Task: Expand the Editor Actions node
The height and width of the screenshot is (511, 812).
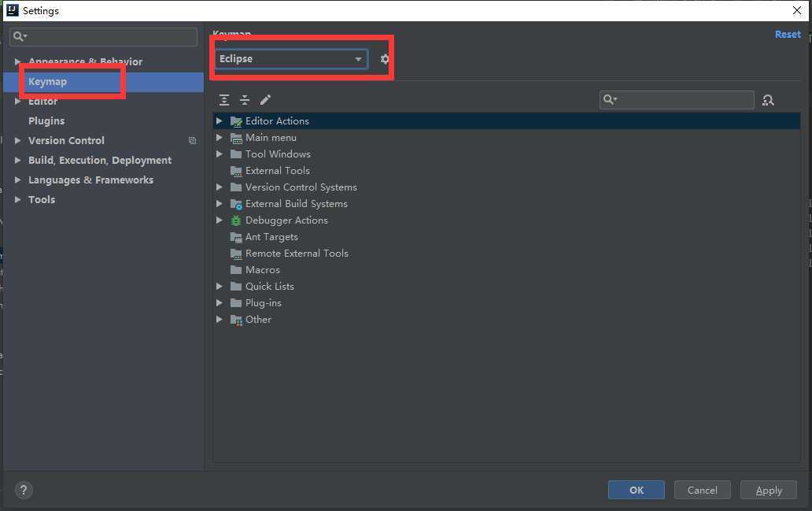Action: pyautogui.click(x=219, y=120)
